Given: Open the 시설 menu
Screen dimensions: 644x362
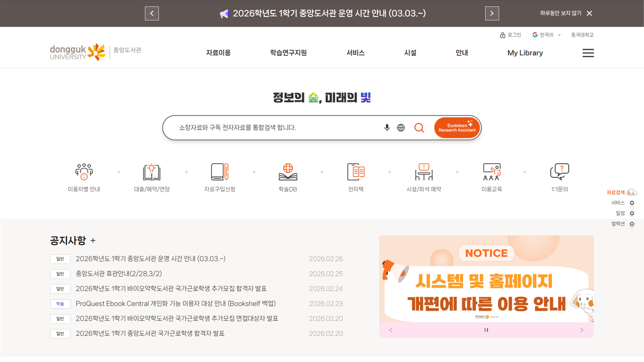Looking at the screenshot, I should [x=410, y=53].
